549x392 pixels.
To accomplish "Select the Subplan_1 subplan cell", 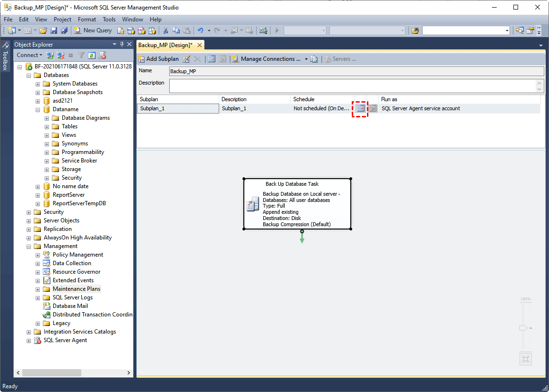I will pyautogui.click(x=178, y=108).
